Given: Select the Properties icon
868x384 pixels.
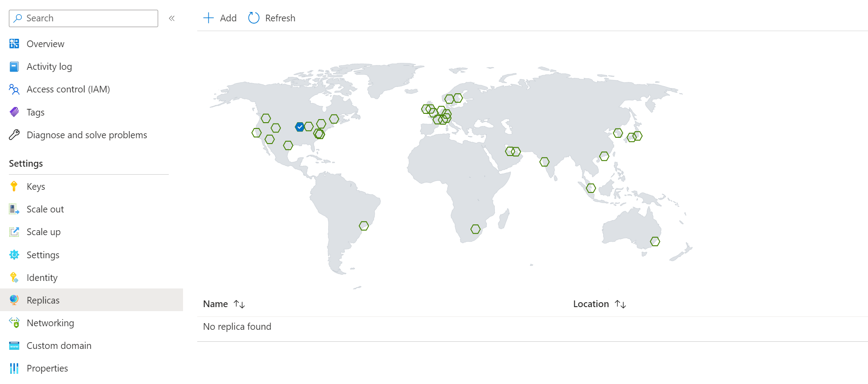Looking at the screenshot, I should click(14, 368).
